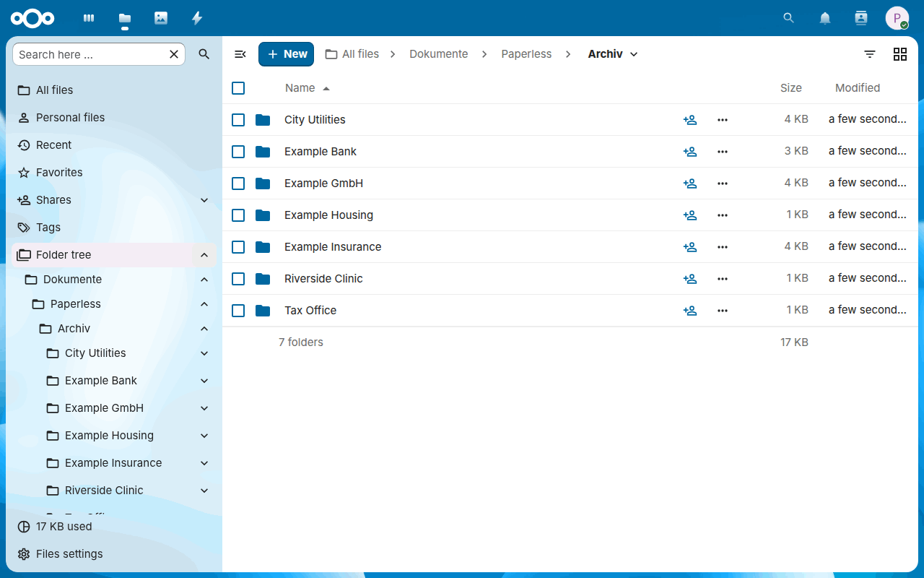The width and height of the screenshot is (924, 578).
Task: Open the Dashboard app icon
Action: 89,18
